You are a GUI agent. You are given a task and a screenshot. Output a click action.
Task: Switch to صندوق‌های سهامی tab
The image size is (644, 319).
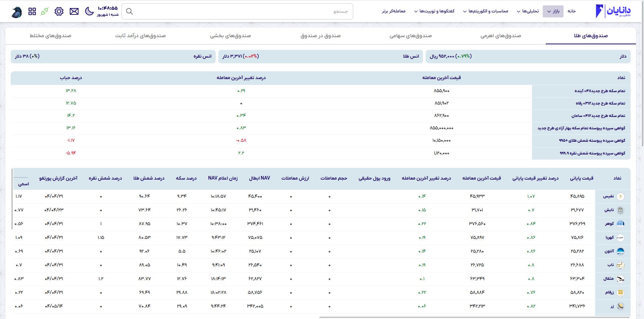pos(411,36)
